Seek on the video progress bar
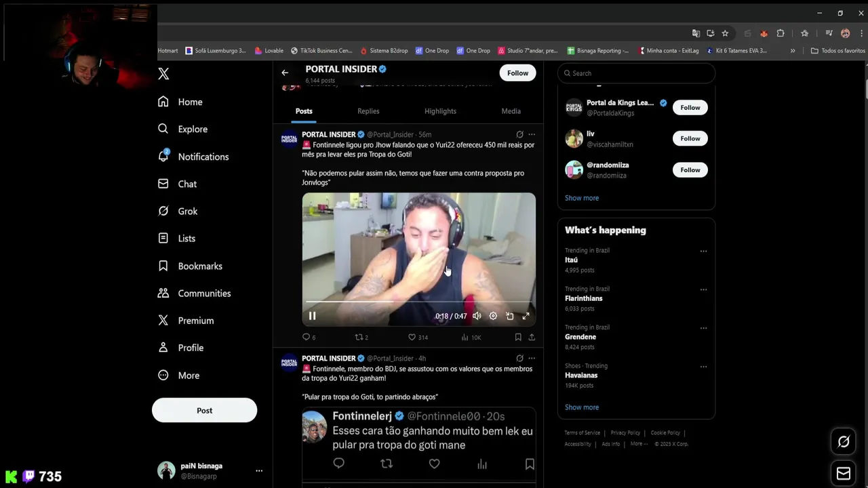Screen dimensions: 868x488 [x=418, y=302]
